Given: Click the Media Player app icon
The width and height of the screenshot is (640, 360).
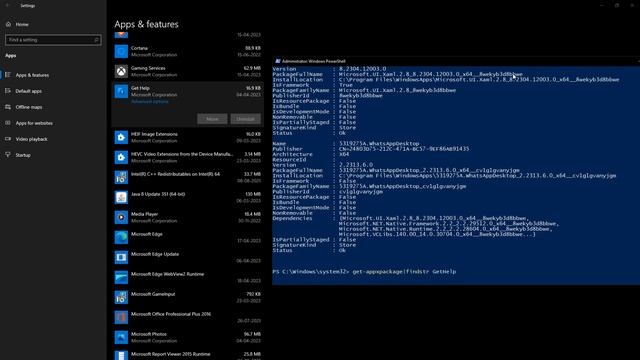Looking at the screenshot, I should (x=121, y=218).
